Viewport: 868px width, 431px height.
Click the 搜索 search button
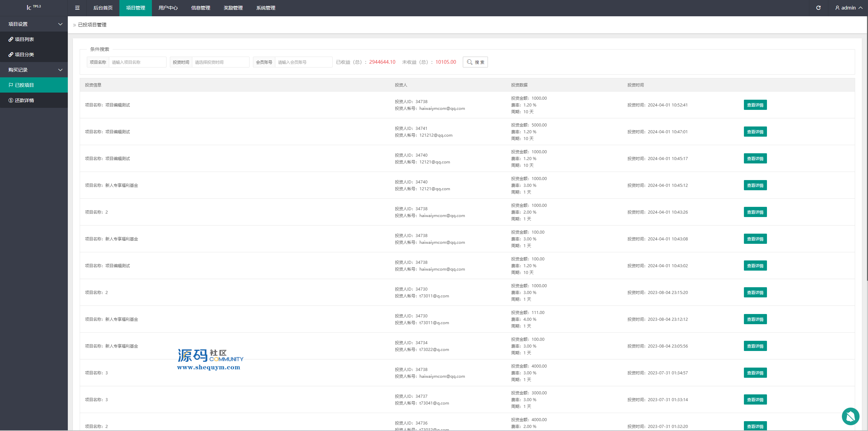(x=475, y=62)
